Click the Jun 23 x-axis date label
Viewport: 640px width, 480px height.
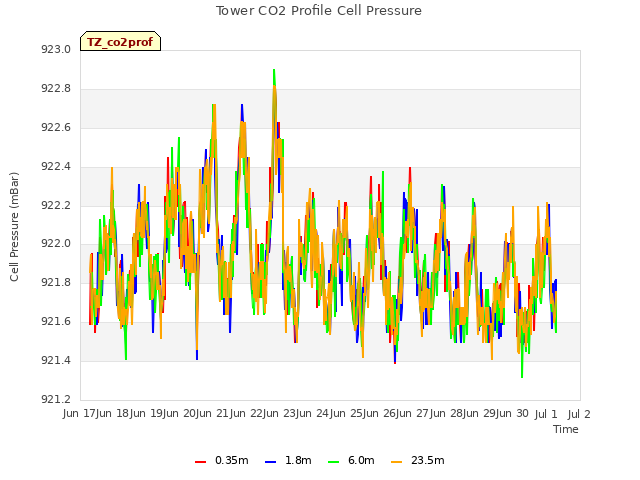click(x=281, y=414)
